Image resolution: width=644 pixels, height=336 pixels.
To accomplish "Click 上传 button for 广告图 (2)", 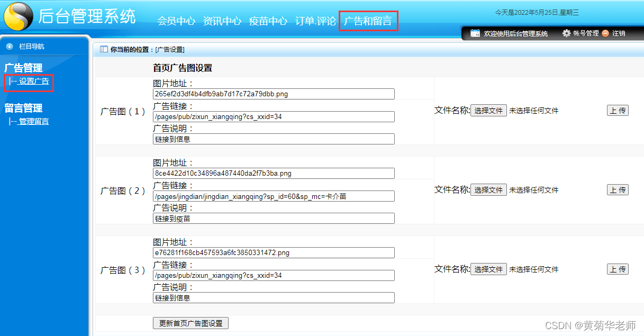I will tap(618, 190).
